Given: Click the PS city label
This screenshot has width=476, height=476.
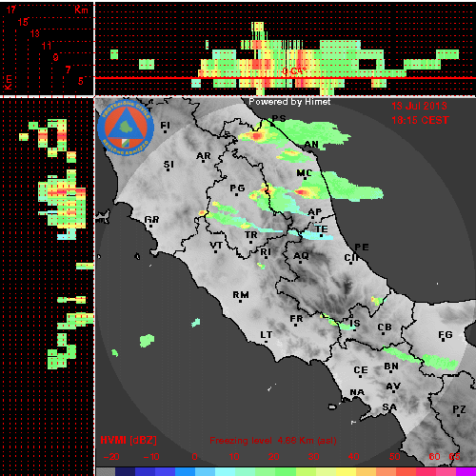Looking at the screenshot, I should coord(279,118).
